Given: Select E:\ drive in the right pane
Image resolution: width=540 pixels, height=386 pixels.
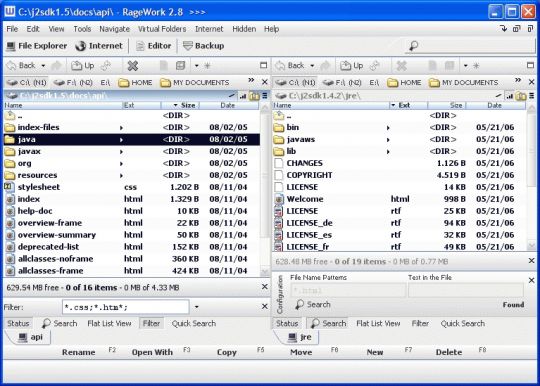Looking at the screenshot, I should 374,83.
